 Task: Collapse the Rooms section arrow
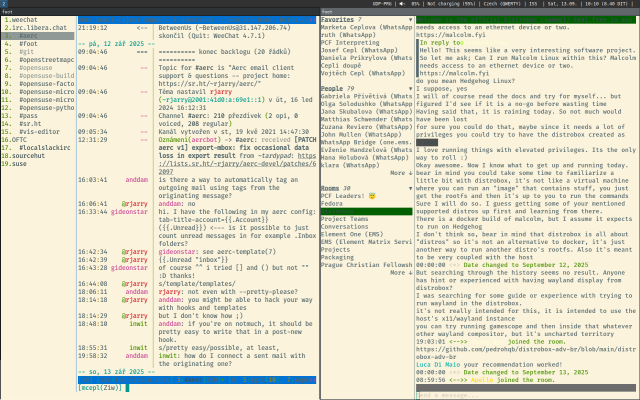(410, 188)
